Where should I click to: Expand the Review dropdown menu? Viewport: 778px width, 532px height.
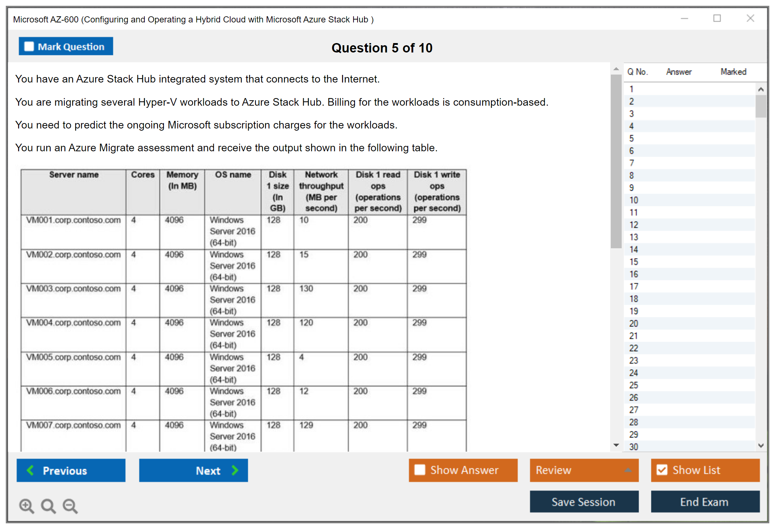click(x=628, y=470)
